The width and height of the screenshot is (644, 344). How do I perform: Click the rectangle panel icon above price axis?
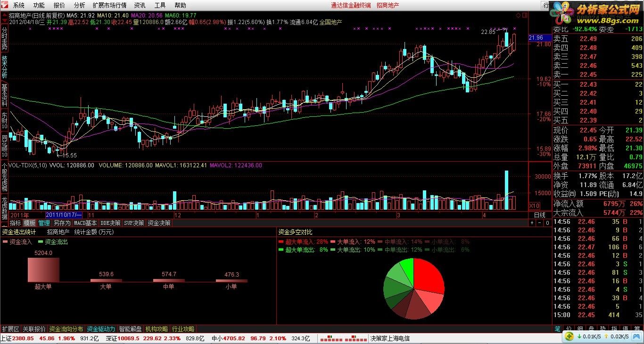[x=525, y=15]
